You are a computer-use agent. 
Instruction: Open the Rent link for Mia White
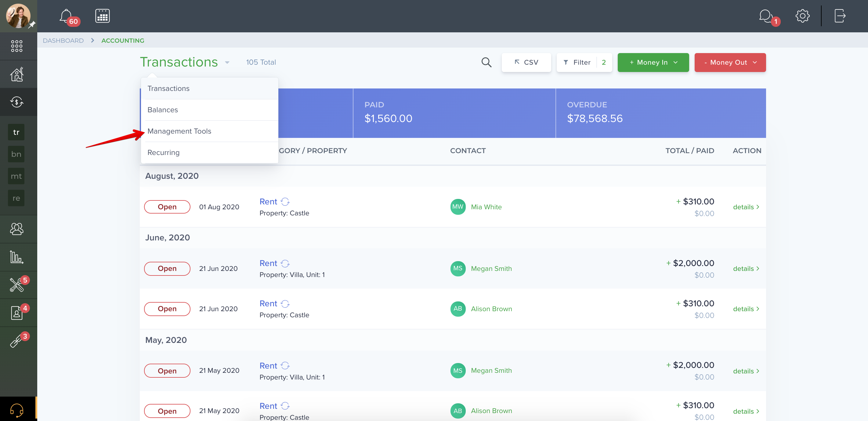[x=268, y=201]
